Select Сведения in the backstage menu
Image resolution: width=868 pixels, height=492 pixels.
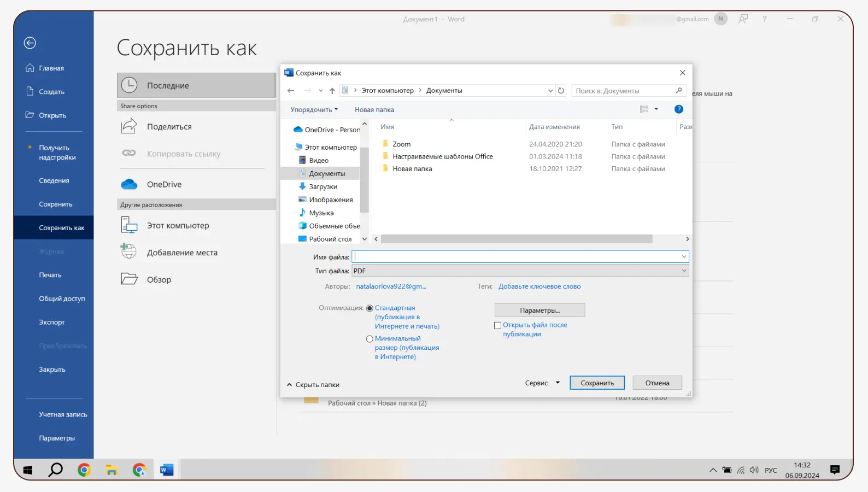[54, 180]
